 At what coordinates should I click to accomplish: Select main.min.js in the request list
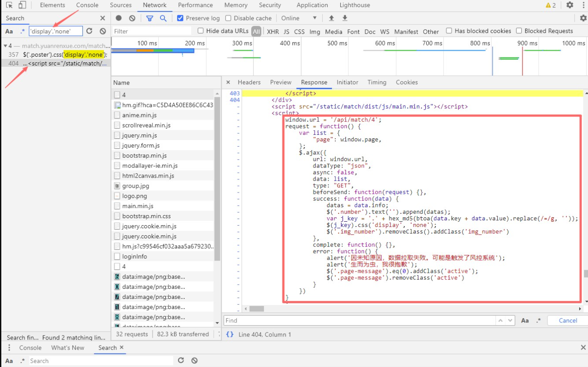coord(138,206)
